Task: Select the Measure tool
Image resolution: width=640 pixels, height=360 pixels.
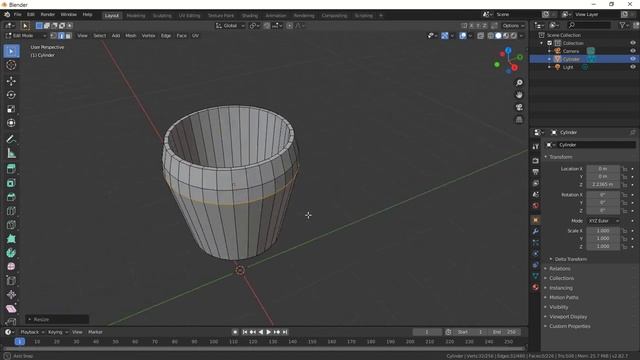Action: (x=11, y=153)
